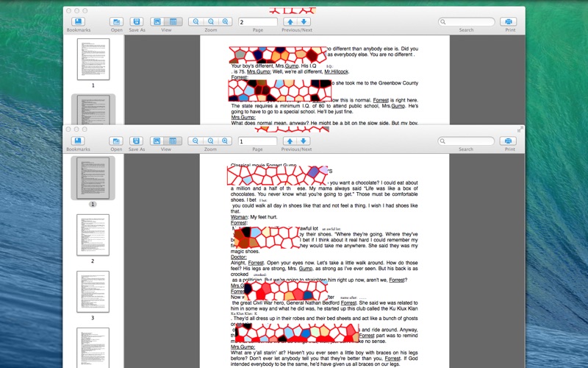The image size is (588, 368).
Task: Click the page number field showing 2
Action: pyautogui.click(x=258, y=22)
